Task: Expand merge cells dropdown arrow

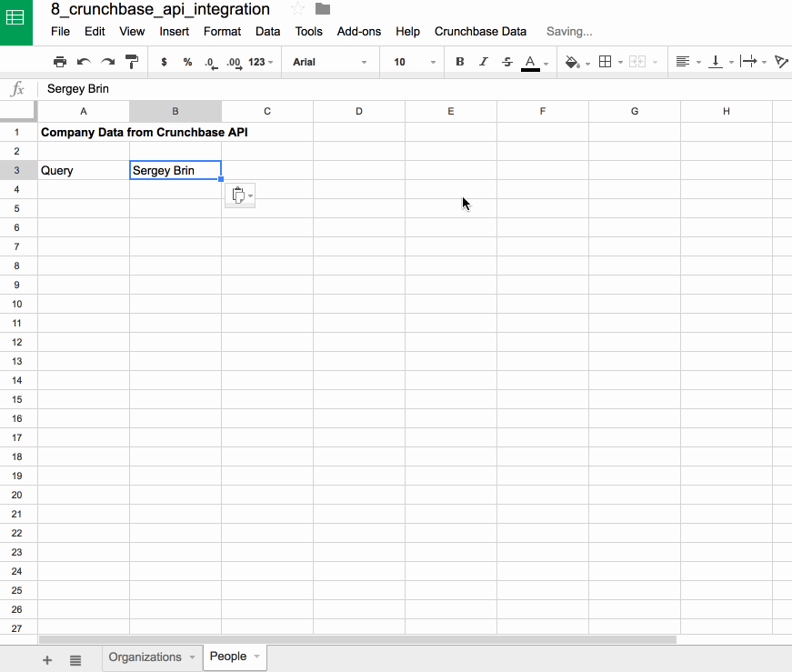Action: tap(655, 62)
